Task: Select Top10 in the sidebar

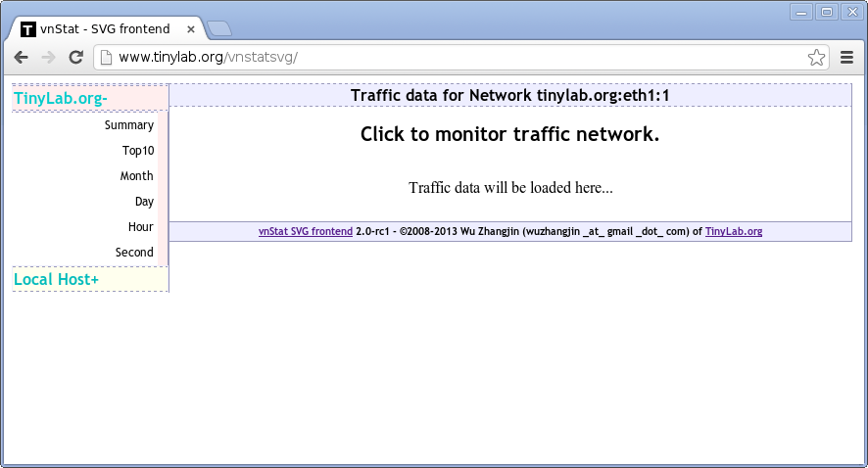Action: (138, 151)
